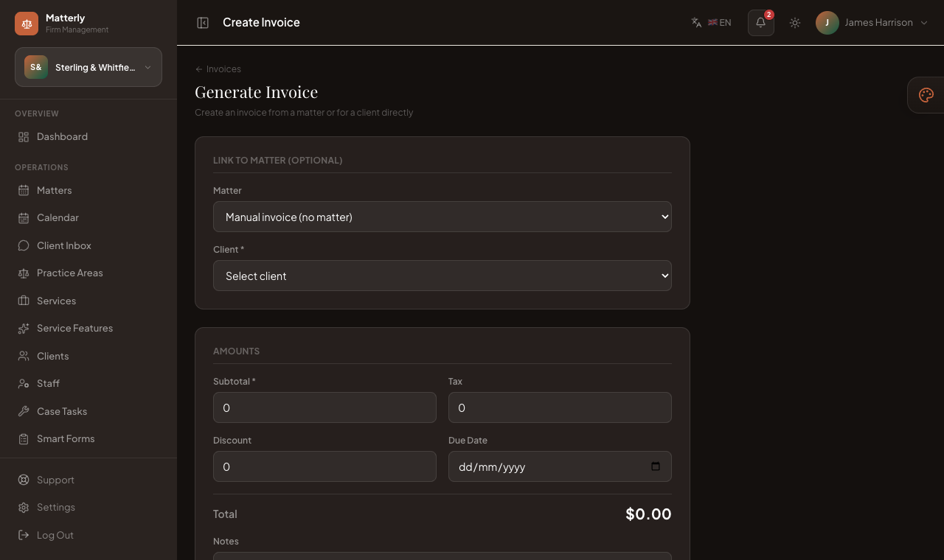Click the "Generate Invoice" heading
Image resolution: width=944 pixels, height=560 pixels.
point(257,92)
